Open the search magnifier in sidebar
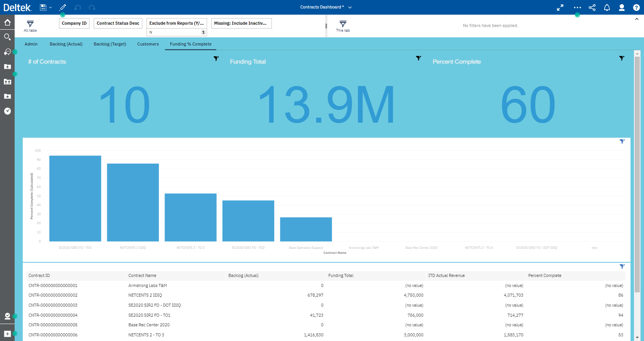This screenshot has width=644, height=341. [x=7, y=37]
